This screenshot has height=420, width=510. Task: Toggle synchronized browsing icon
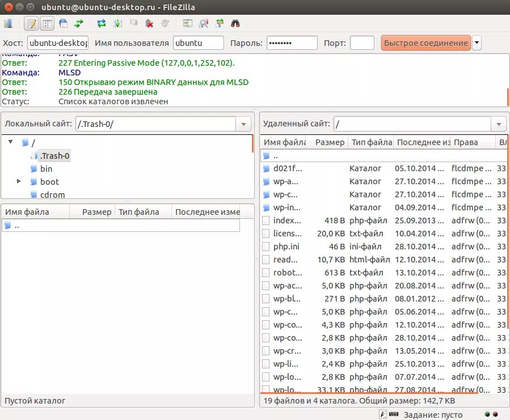pyautogui.click(x=220, y=23)
